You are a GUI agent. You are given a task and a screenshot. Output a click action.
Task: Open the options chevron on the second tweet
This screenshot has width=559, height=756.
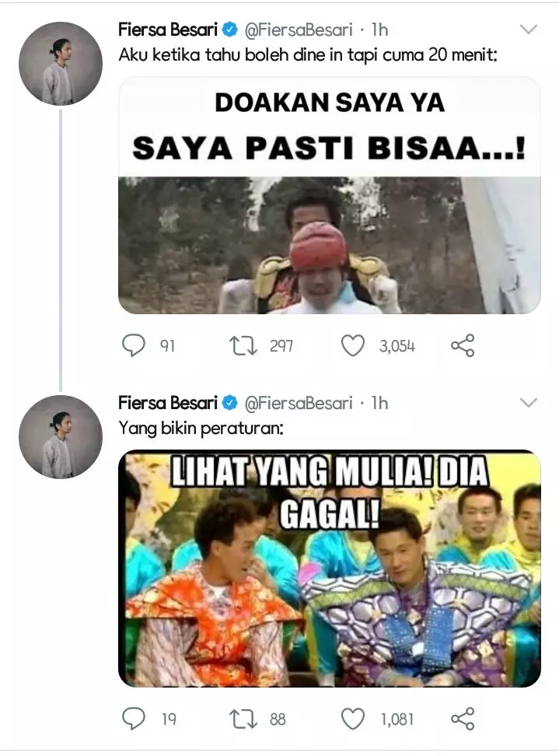(x=528, y=403)
